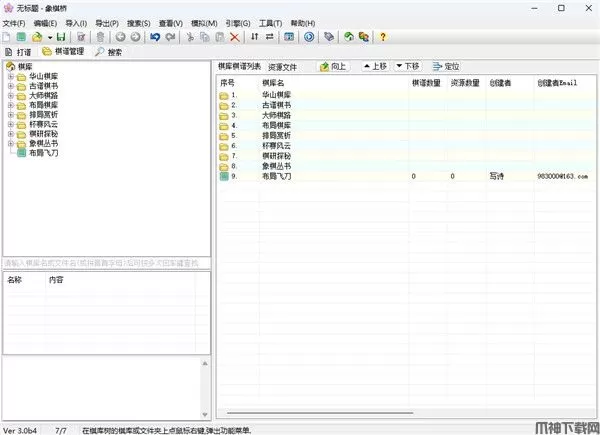Click the open folder icon in toolbar

(x=37, y=37)
